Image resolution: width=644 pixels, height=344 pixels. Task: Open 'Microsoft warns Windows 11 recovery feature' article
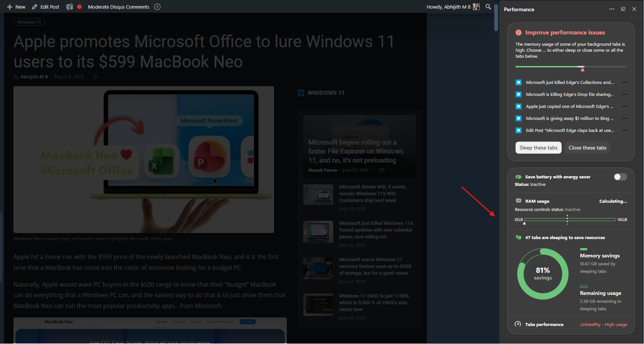pos(375,266)
